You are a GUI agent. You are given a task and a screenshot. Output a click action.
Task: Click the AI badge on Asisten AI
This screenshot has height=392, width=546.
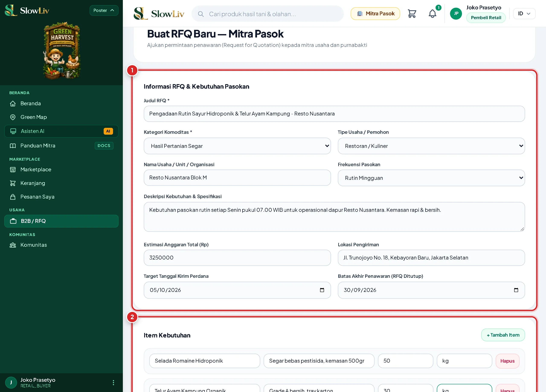(108, 131)
